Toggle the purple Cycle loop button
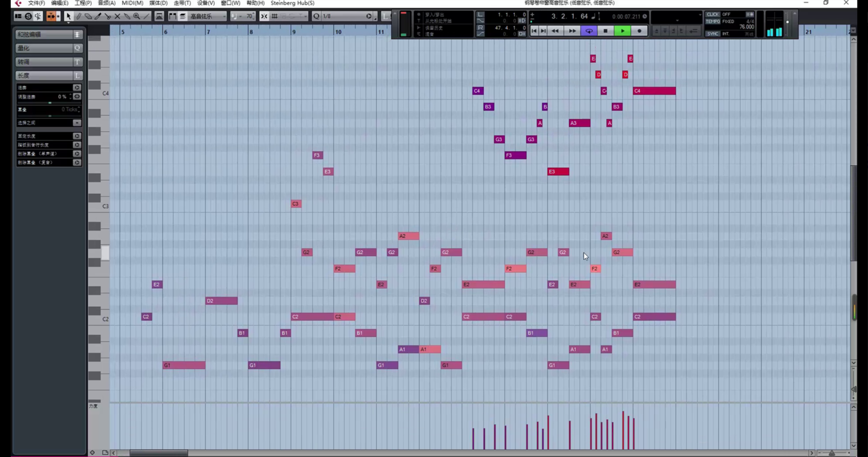Screen dimensions: 868x457 point(589,31)
